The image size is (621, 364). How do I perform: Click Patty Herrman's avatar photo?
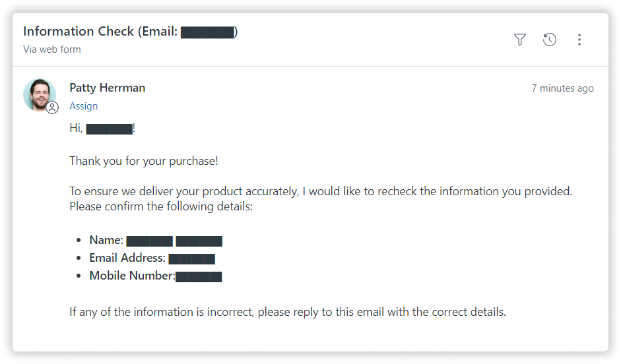[x=39, y=94]
